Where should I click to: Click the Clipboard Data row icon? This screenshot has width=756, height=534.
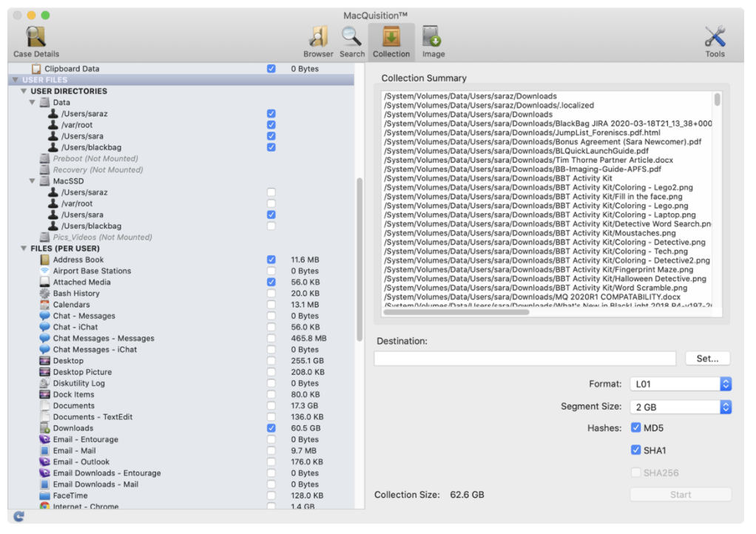[x=36, y=69]
